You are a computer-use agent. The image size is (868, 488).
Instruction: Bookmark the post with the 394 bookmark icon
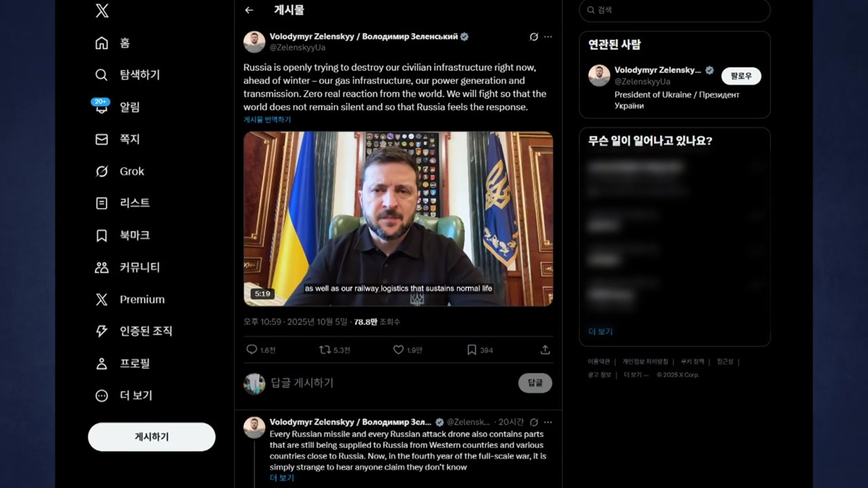[x=479, y=350]
